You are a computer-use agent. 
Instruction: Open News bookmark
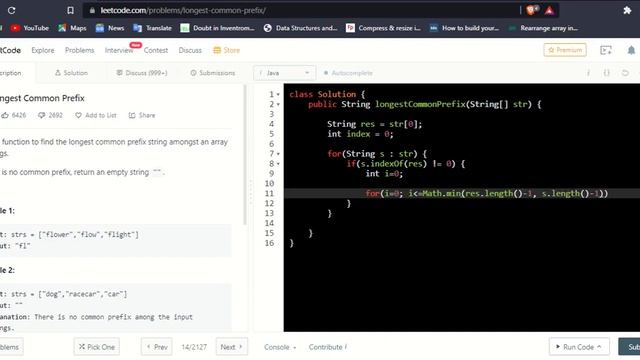click(110, 28)
